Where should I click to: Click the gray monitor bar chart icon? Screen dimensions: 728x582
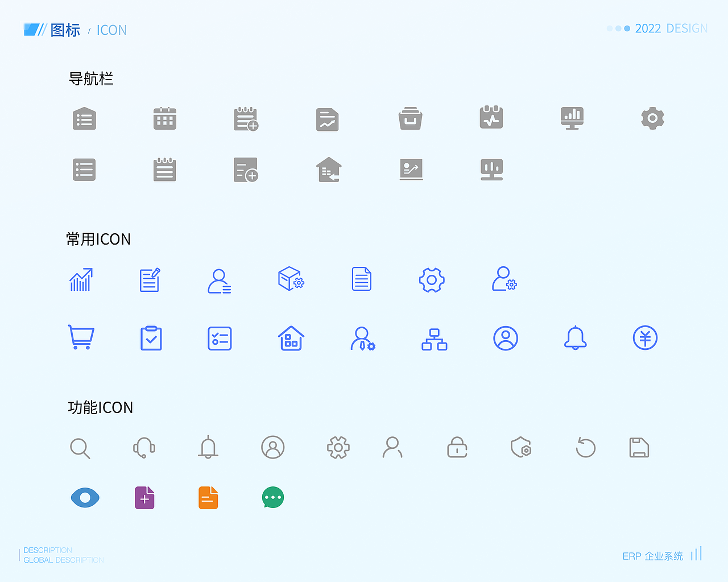point(572,118)
